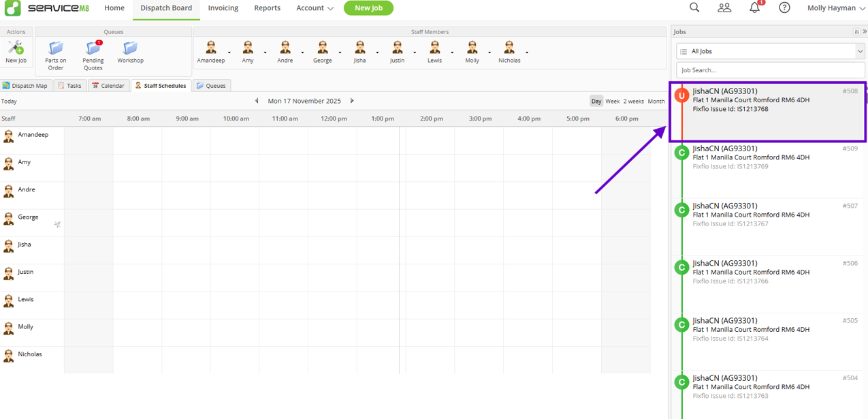Click into the Job Search field
The width and height of the screenshot is (868, 419).
(771, 69)
